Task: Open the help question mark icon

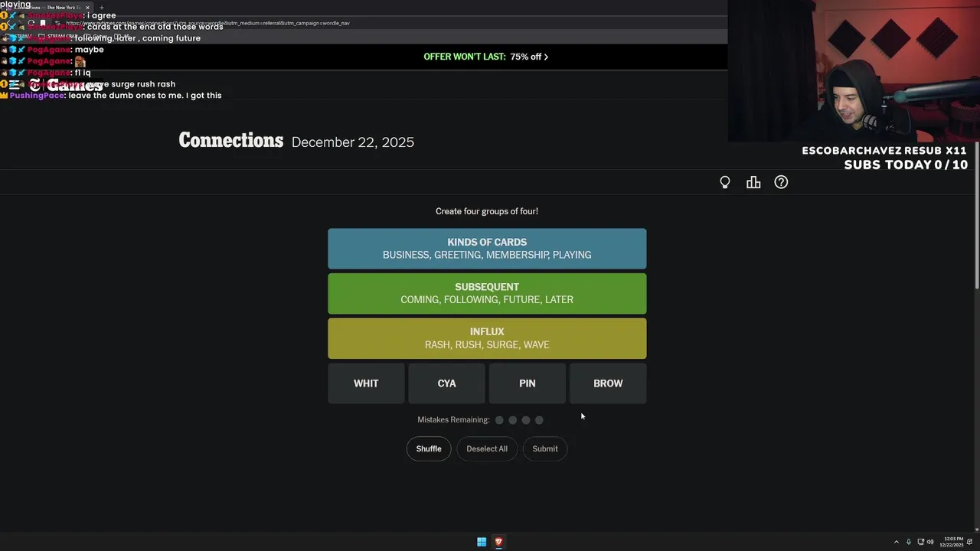Action: pyautogui.click(x=781, y=182)
